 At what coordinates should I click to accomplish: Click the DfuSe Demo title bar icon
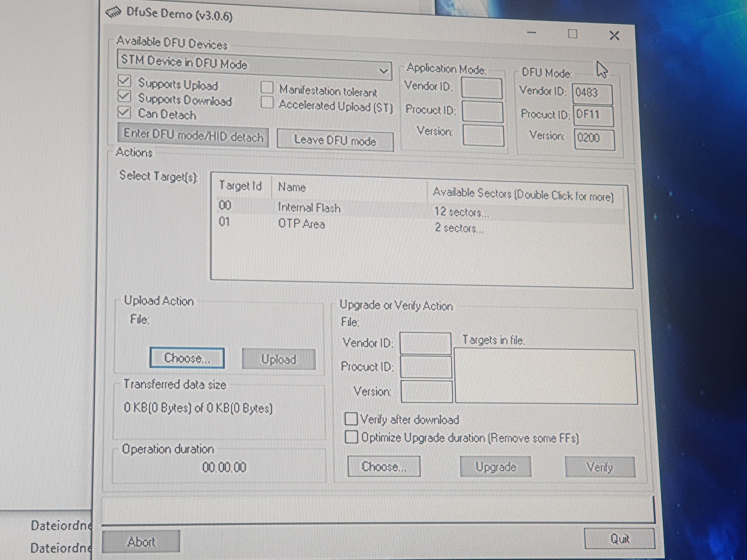(x=113, y=12)
